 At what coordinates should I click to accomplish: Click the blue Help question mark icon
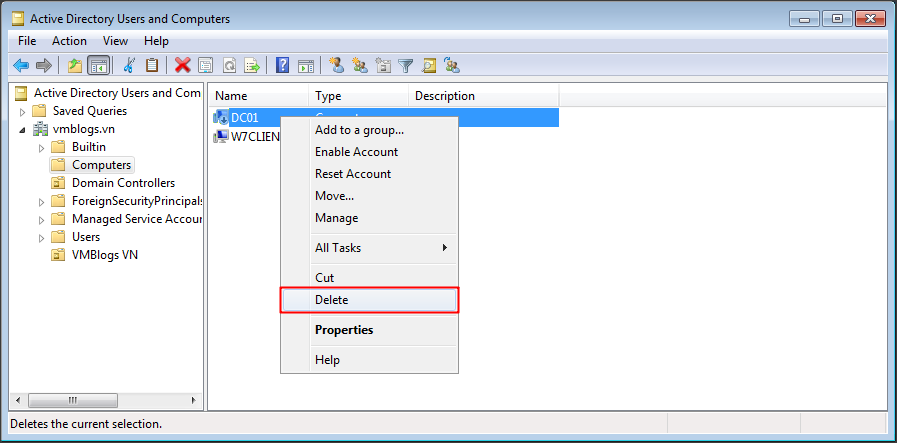pos(283,66)
